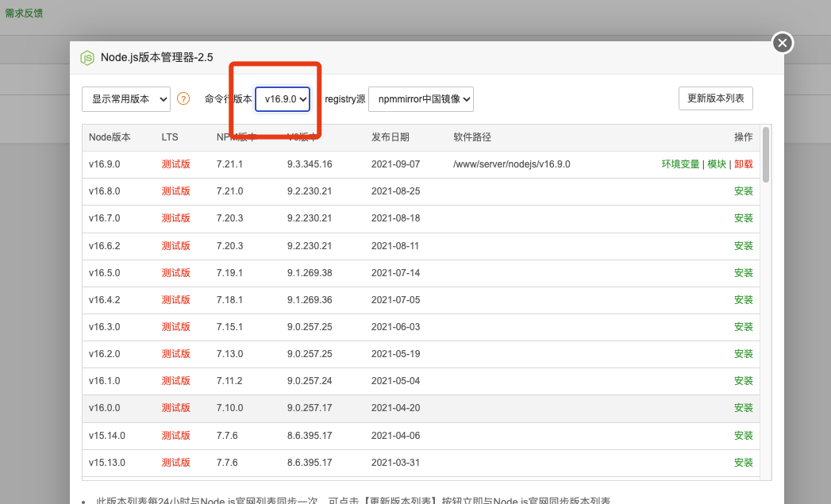The image size is (831, 504).
Task: Click V8 version 9.3.345.16 cell
Action: 310,164
